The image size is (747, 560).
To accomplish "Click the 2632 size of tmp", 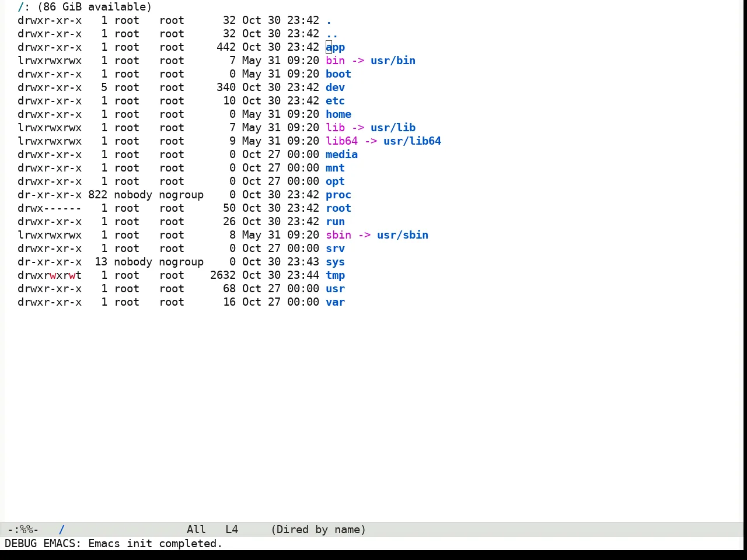I will 223,275.
